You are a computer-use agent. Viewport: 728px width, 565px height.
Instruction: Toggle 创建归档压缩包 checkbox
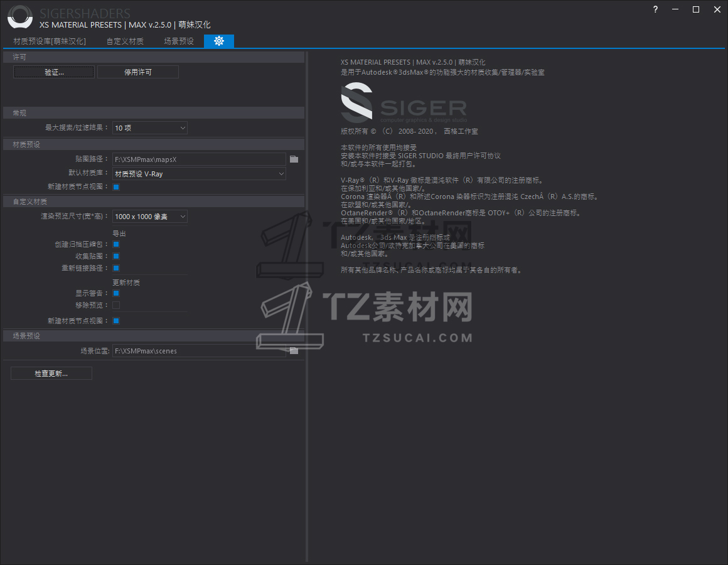116,244
